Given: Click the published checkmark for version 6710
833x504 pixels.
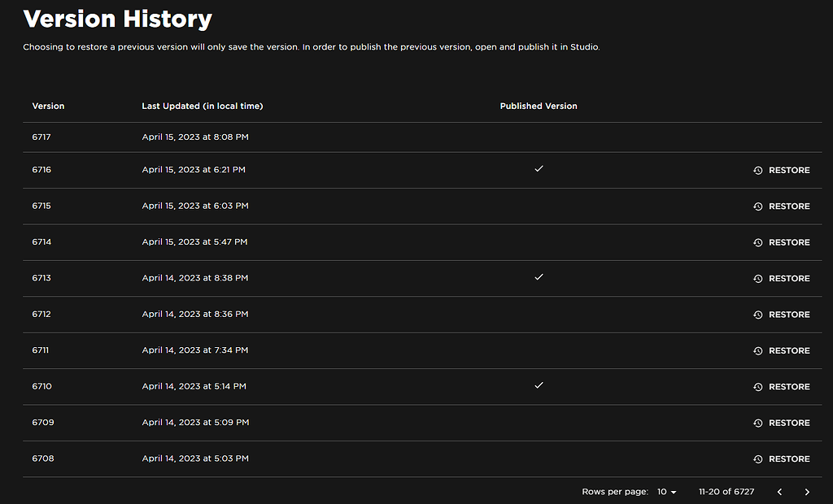Looking at the screenshot, I should pyautogui.click(x=539, y=386).
